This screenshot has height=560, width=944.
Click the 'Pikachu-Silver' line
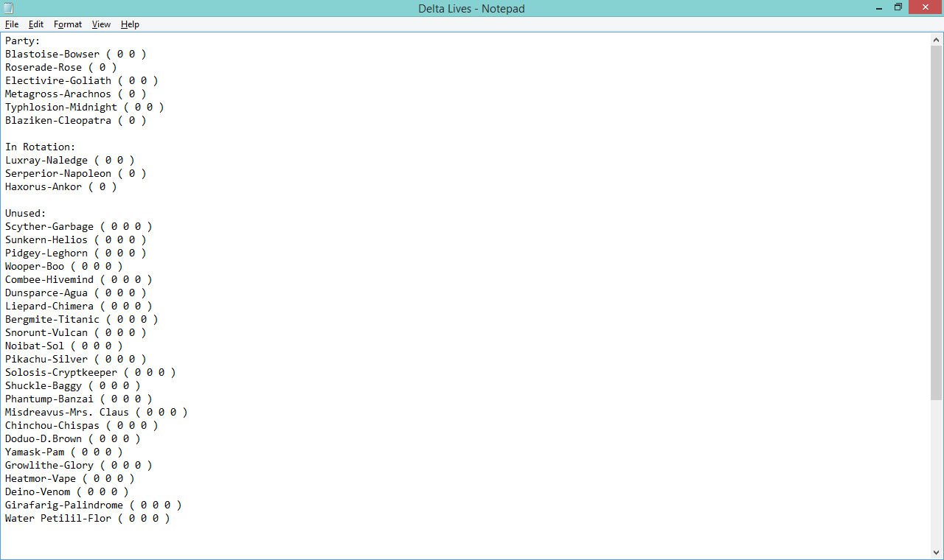(x=76, y=360)
